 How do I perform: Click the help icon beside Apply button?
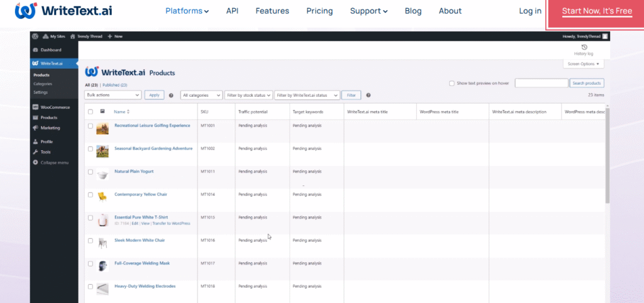pos(171,96)
